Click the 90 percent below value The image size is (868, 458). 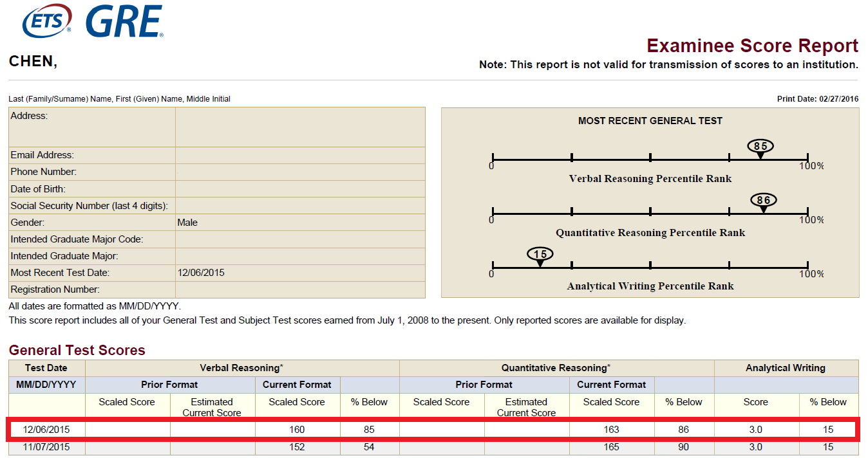pos(683,447)
